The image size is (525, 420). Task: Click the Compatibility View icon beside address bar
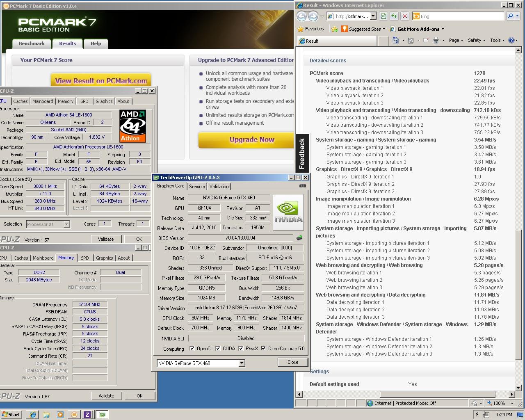[x=383, y=16]
